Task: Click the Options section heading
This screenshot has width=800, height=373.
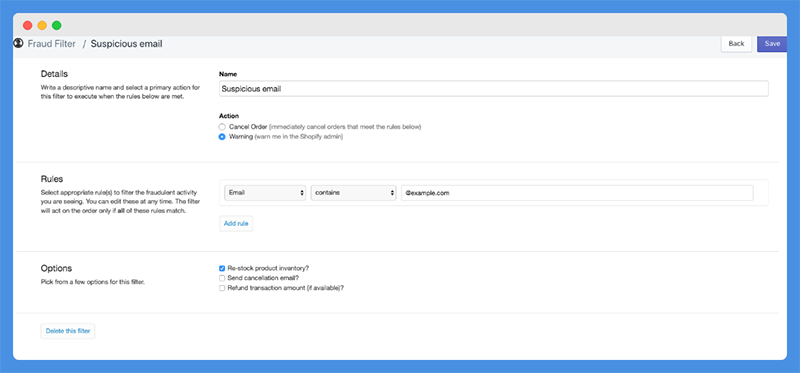Action: pos(56,268)
